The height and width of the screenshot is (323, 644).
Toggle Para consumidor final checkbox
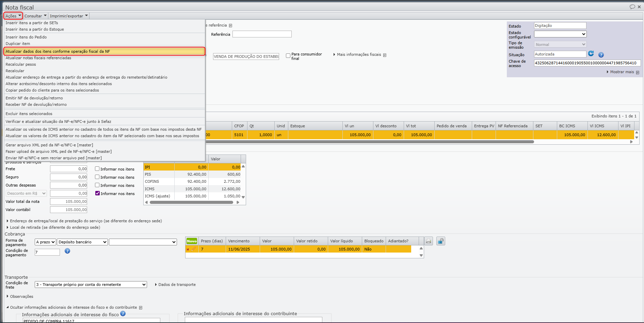click(x=288, y=55)
